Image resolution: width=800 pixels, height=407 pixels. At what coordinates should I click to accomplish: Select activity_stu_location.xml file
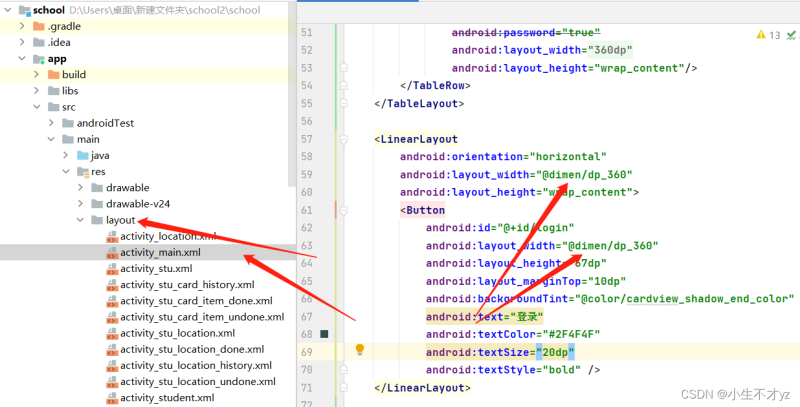[178, 333]
